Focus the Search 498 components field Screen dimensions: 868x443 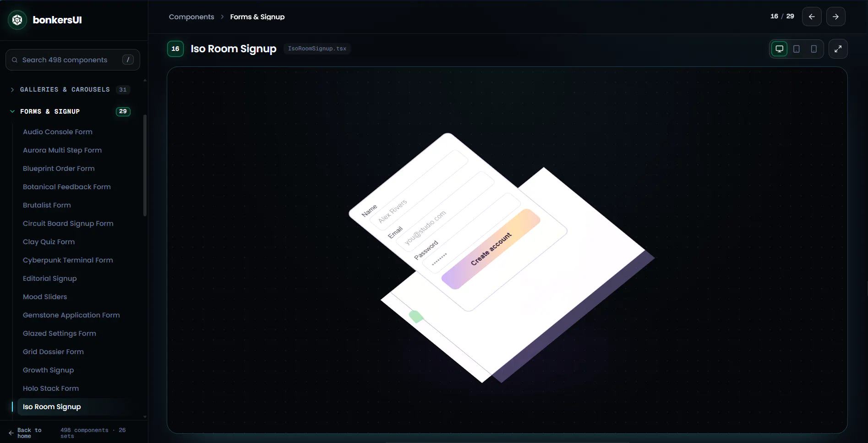tap(73, 60)
